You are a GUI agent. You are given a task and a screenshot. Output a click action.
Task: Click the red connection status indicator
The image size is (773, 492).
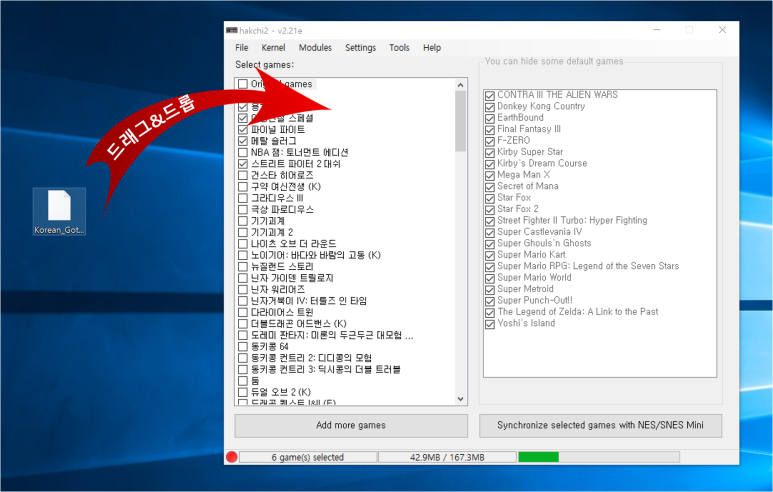[x=232, y=457]
